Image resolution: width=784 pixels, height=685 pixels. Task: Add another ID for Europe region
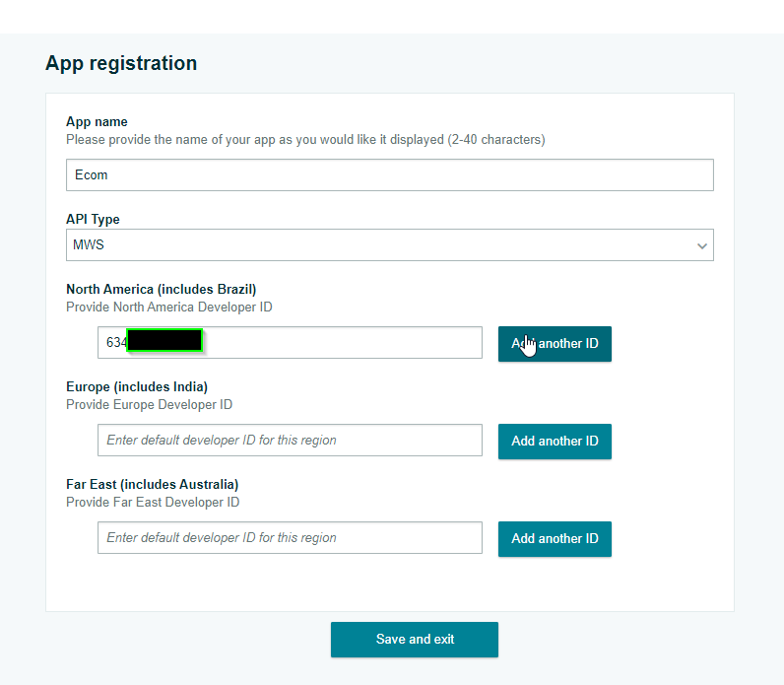tap(555, 442)
